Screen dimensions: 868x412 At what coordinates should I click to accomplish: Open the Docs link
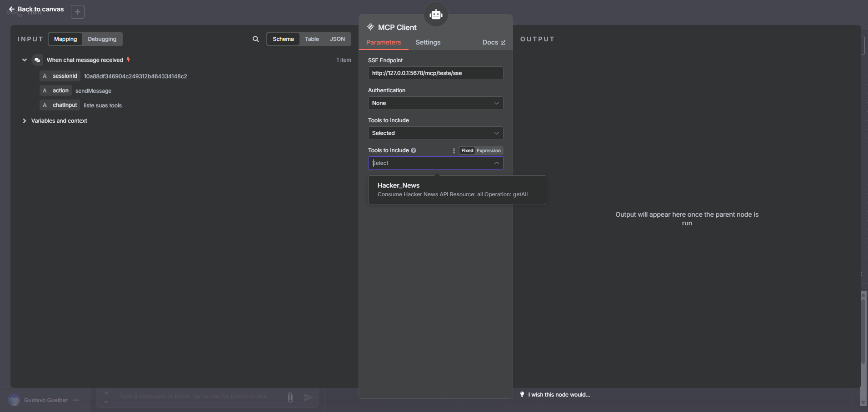point(494,42)
